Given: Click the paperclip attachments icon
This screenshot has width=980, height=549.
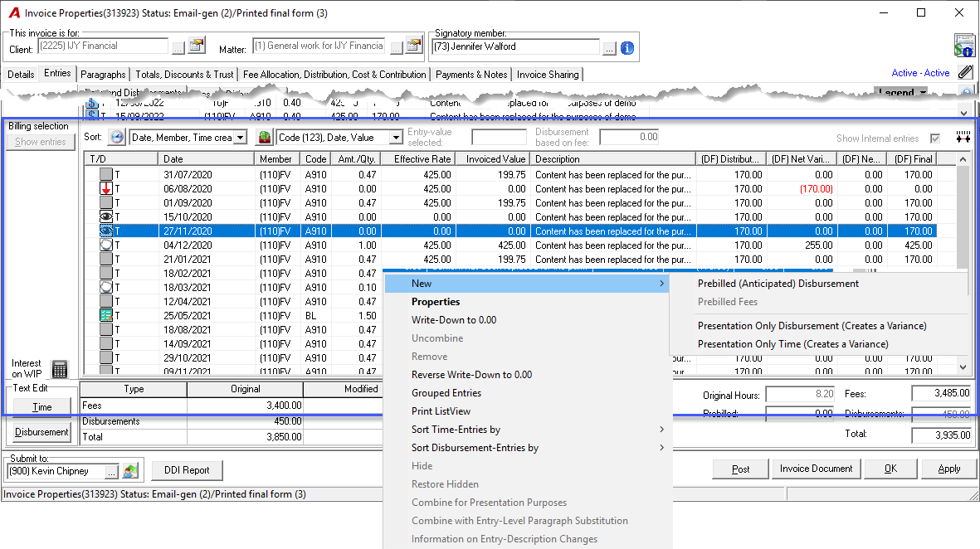Looking at the screenshot, I should coord(965,72).
